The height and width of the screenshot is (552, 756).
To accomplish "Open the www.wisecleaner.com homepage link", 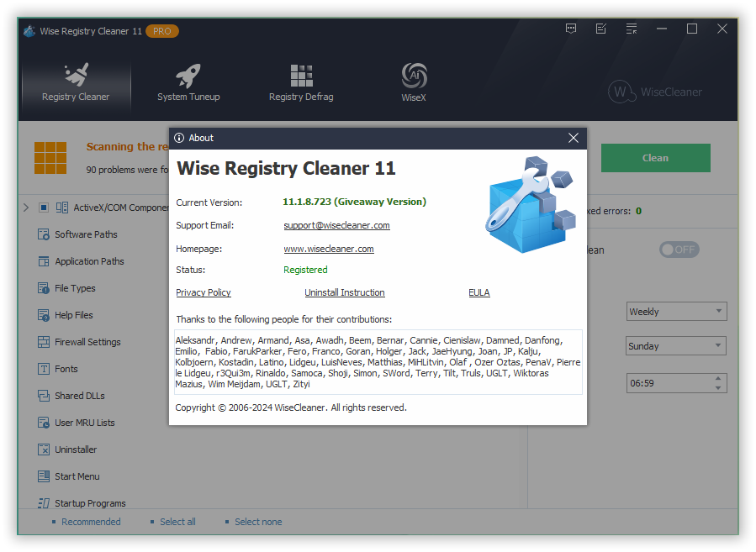I will click(329, 249).
